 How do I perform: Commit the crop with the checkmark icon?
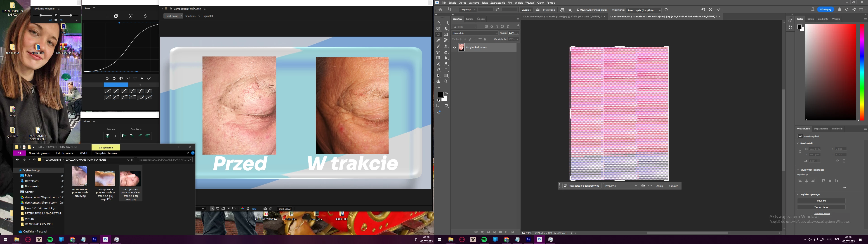point(719,10)
